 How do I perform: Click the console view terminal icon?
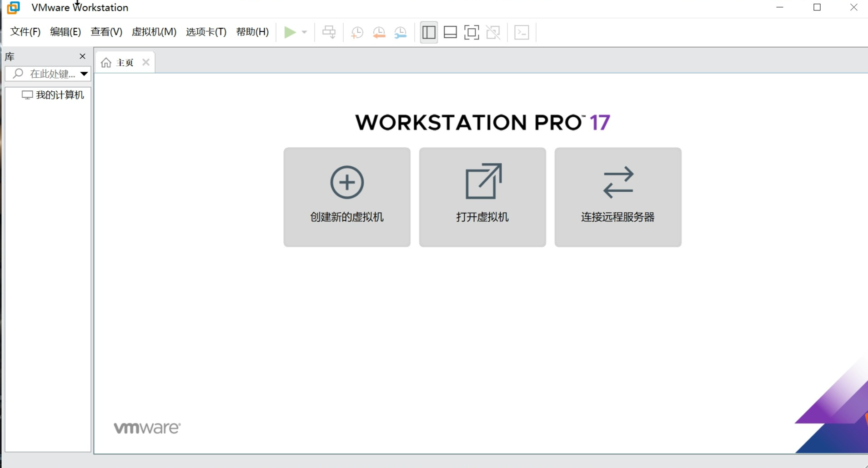[522, 32]
